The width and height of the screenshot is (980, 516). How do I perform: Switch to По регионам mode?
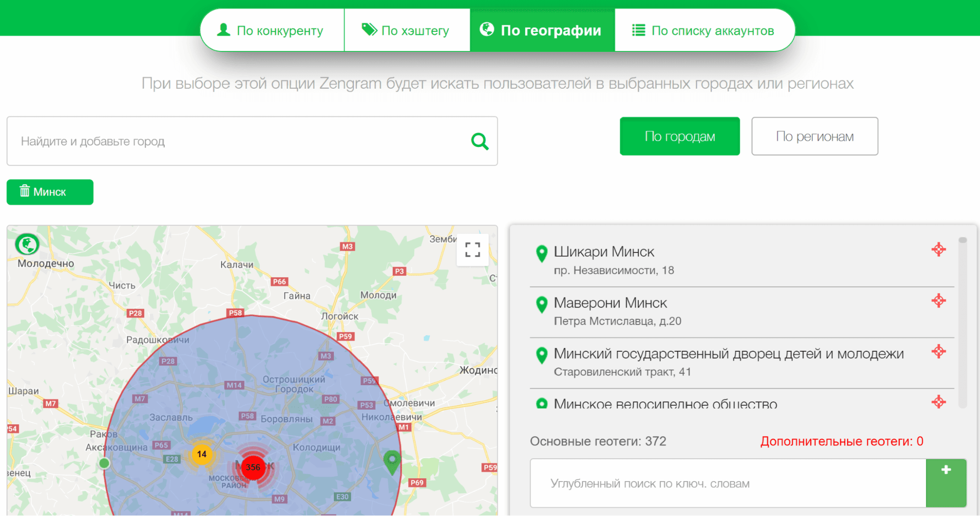[x=814, y=136]
